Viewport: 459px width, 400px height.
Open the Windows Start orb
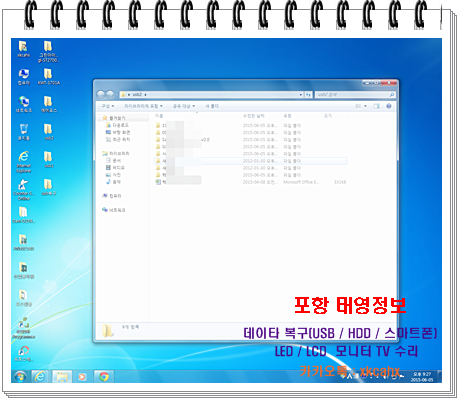[20, 377]
